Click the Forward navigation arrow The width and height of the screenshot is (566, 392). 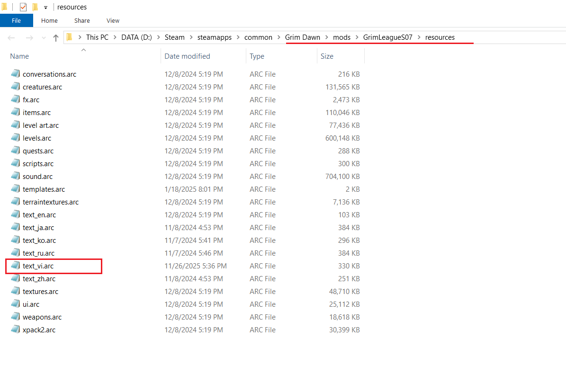click(29, 38)
